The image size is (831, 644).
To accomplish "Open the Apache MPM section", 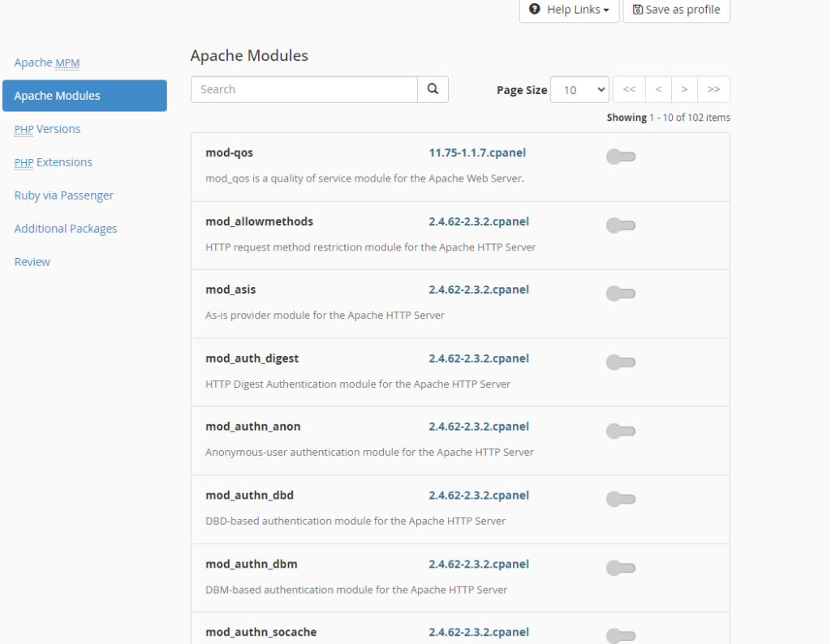I will coord(46,62).
